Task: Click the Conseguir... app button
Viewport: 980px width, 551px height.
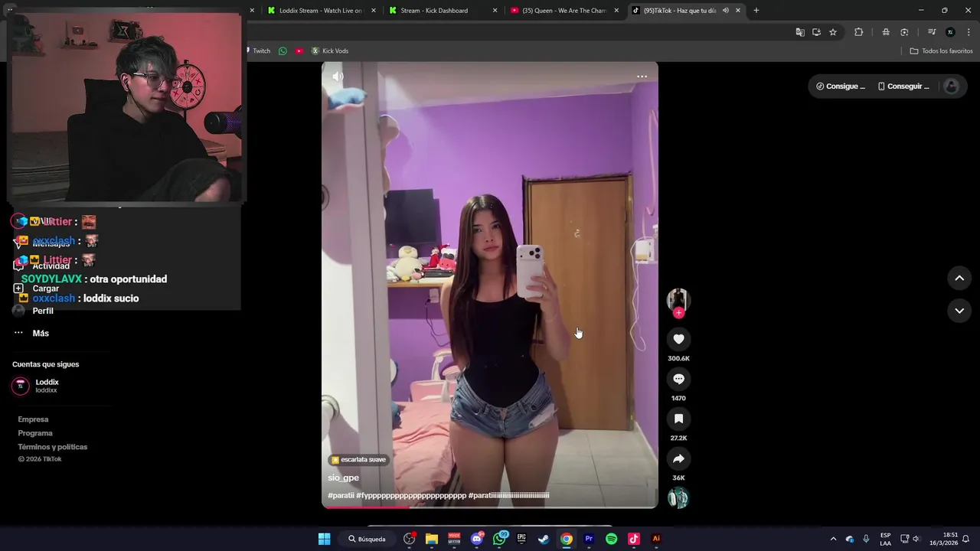Action: pos(903,86)
